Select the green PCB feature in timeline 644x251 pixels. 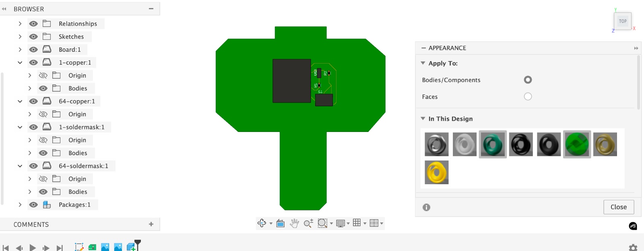(92, 247)
